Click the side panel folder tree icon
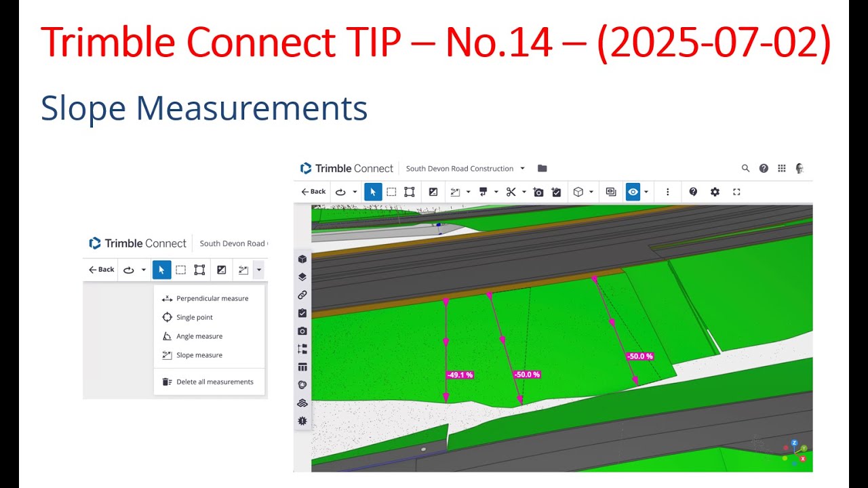Screen dimensions: 868x488 pyautogui.click(x=302, y=349)
